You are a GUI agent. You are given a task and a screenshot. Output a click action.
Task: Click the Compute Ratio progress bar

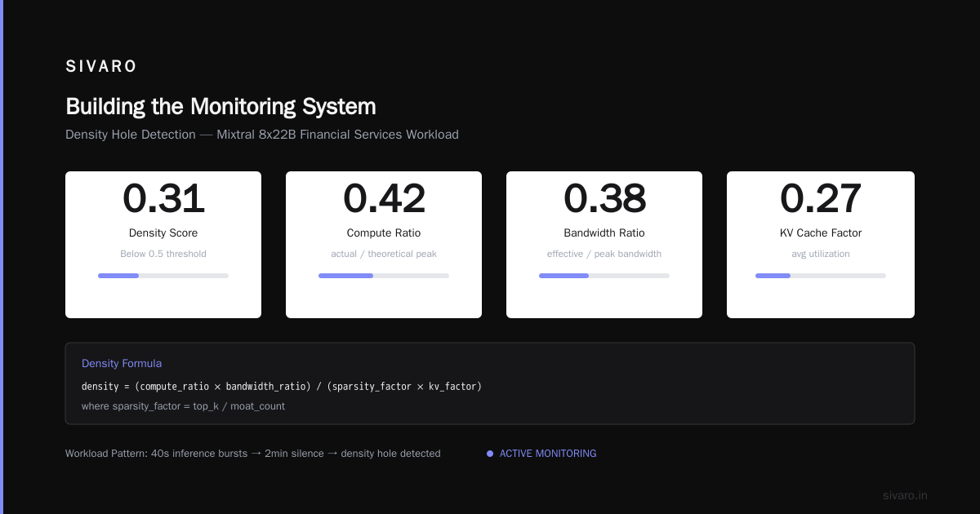(384, 276)
